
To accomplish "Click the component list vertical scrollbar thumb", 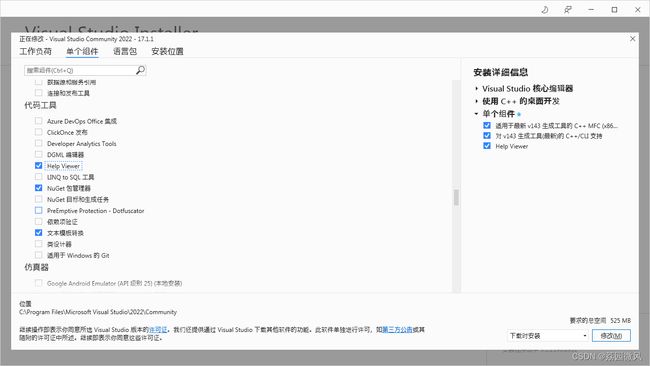I will (x=456, y=198).
